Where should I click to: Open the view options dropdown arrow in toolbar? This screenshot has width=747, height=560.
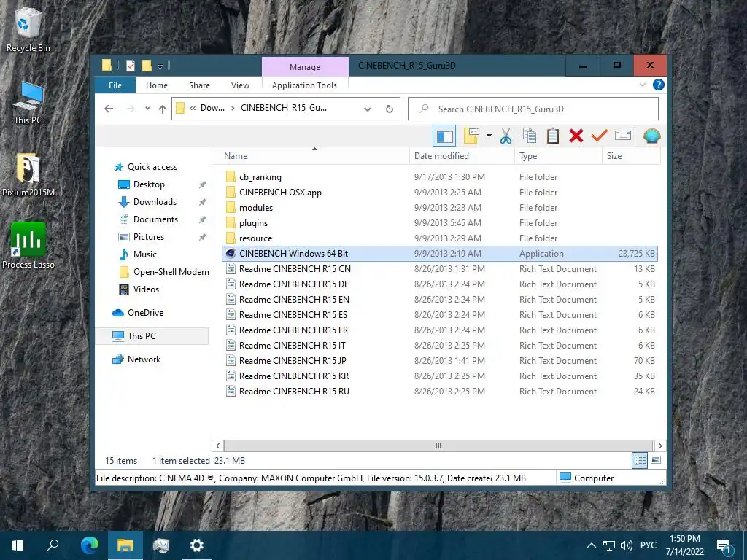pyautogui.click(x=489, y=136)
